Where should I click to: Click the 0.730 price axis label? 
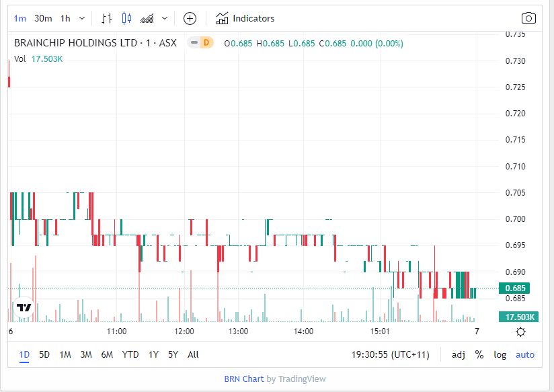(515, 61)
